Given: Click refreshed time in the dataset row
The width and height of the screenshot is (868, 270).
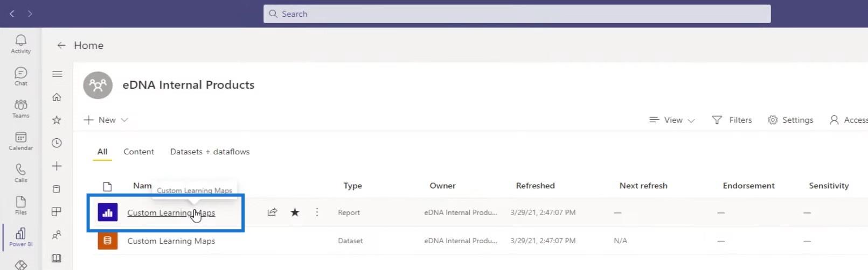Looking at the screenshot, I should (x=543, y=241).
